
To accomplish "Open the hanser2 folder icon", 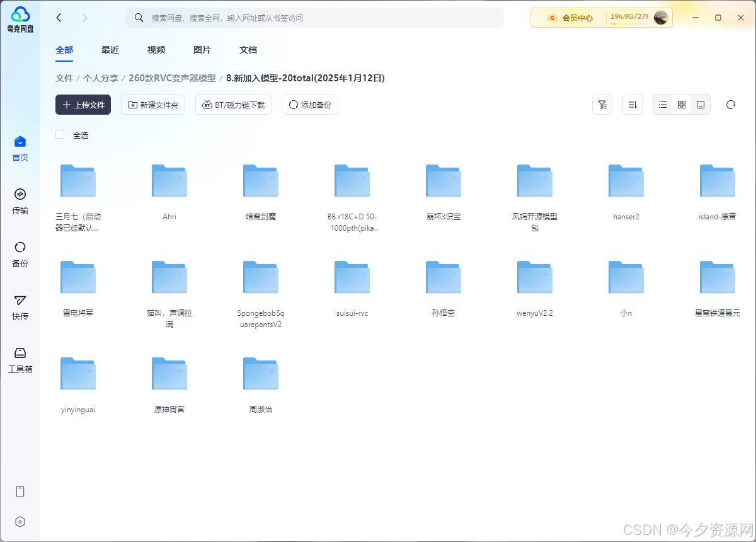I will point(626,181).
